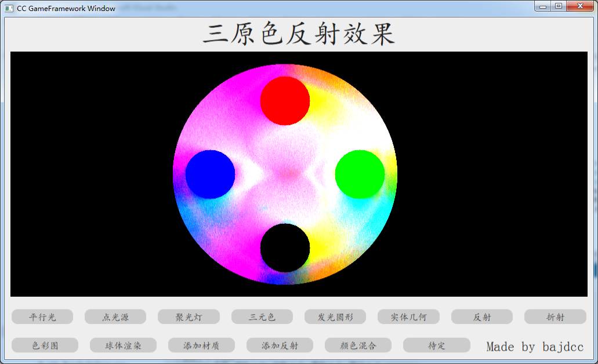Click 'CC GameFramework Window' title text
Screen dimensions: 598x364
tap(66, 8)
